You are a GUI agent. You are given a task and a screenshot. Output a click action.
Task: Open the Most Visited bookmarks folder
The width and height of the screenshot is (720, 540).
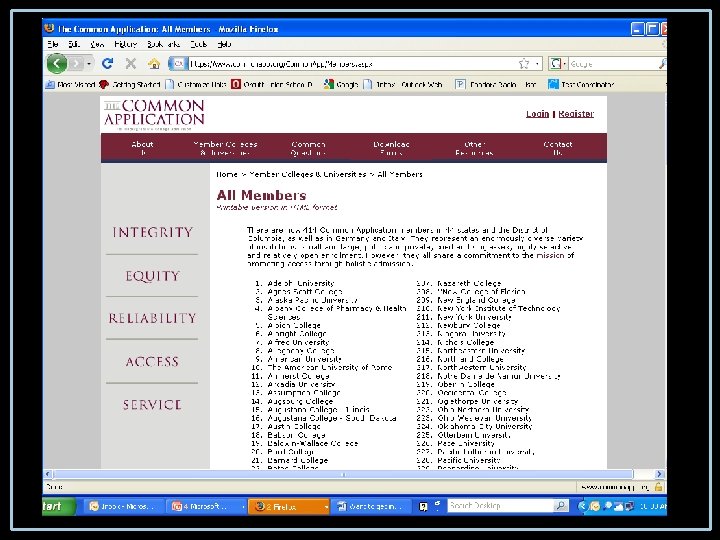(x=71, y=84)
